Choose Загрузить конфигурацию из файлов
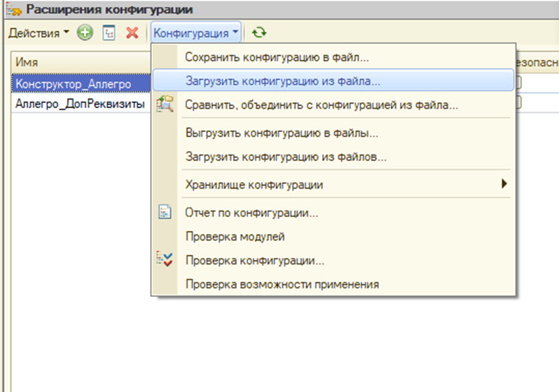 coord(333,157)
